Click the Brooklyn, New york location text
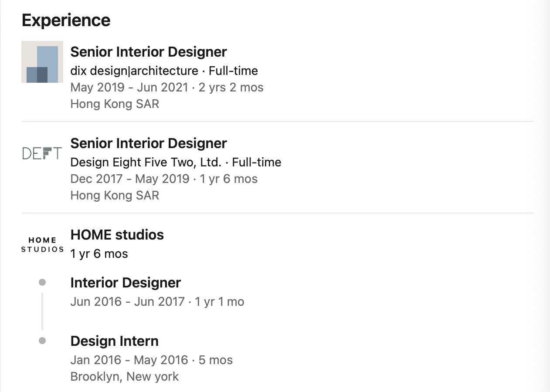Screen dimensions: 550x392 tap(125, 376)
